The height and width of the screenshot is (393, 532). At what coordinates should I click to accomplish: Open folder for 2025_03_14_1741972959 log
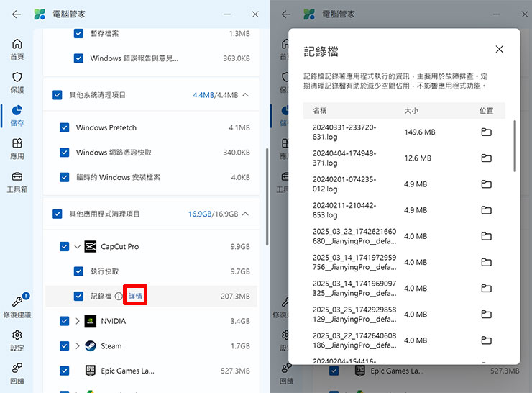[486, 262]
